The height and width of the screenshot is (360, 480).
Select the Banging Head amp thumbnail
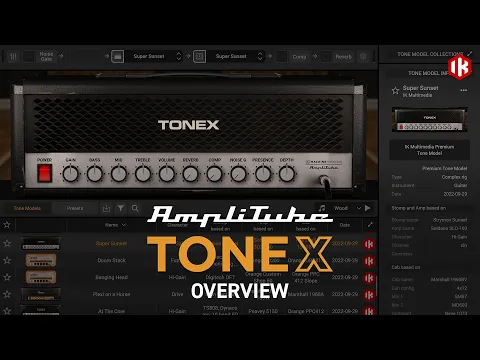pyautogui.click(x=41, y=277)
